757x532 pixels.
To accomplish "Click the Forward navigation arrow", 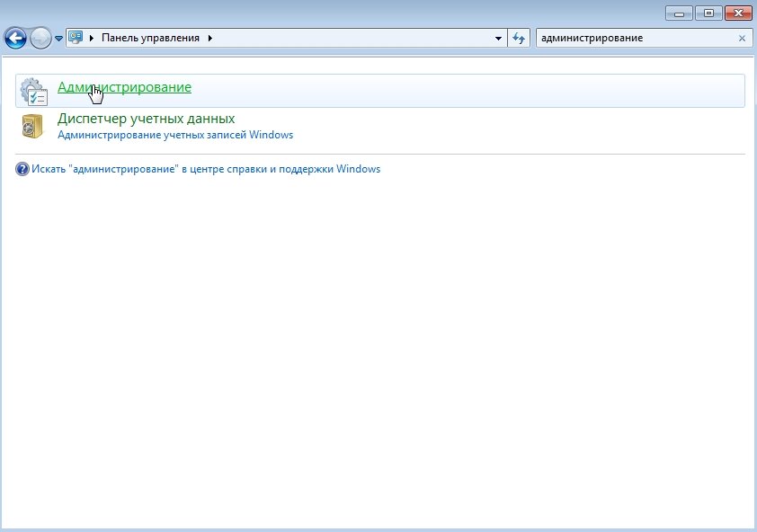I will [40, 38].
